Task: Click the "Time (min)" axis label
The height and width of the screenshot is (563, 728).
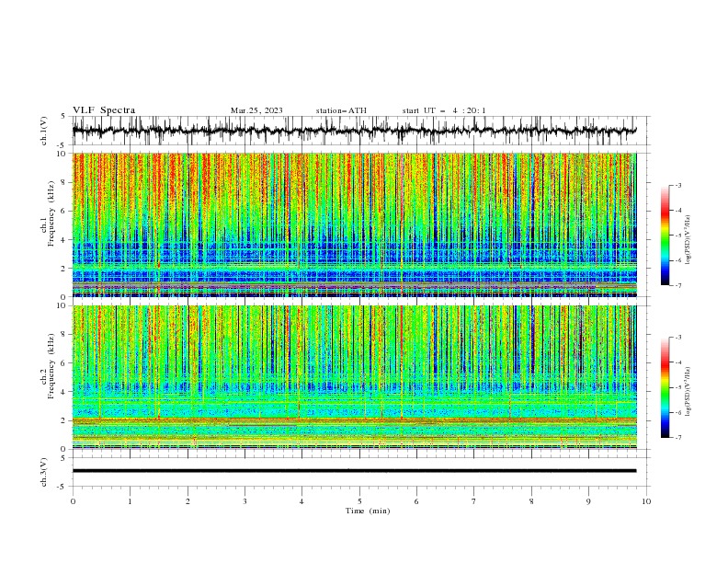Action: (x=368, y=511)
